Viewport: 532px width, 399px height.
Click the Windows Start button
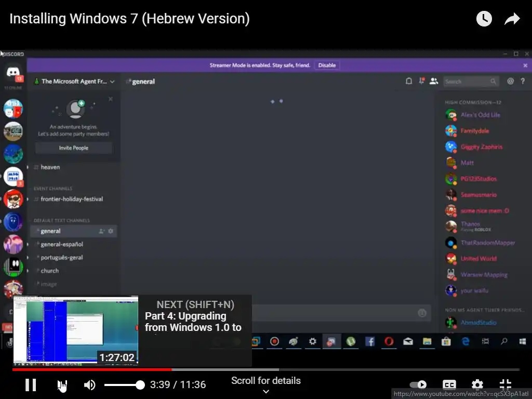[x=523, y=341]
